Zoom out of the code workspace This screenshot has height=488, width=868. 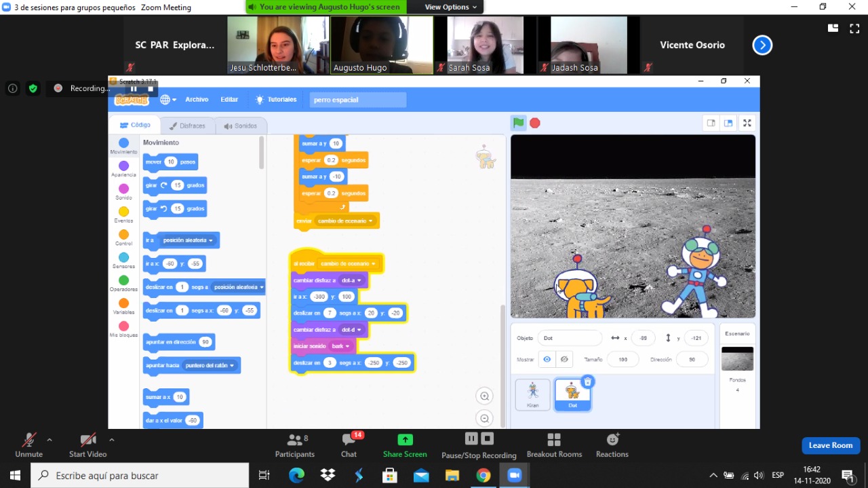[x=484, y=418]
